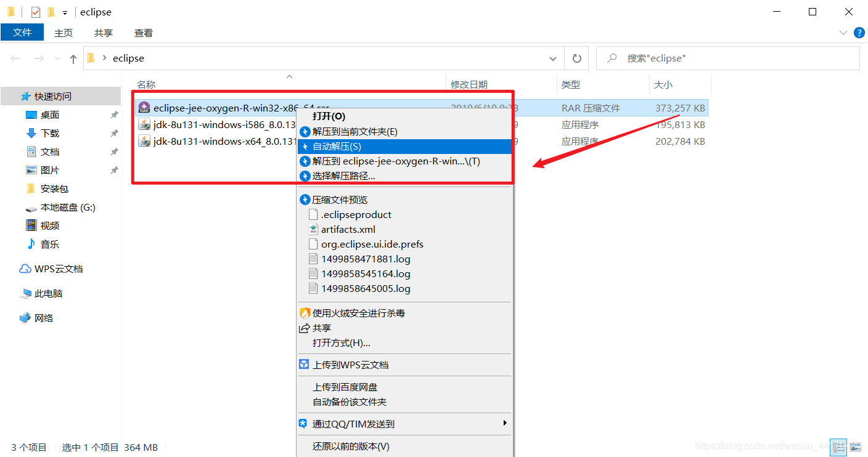Expand the ribbon with the chevron

tap(843, 33)
